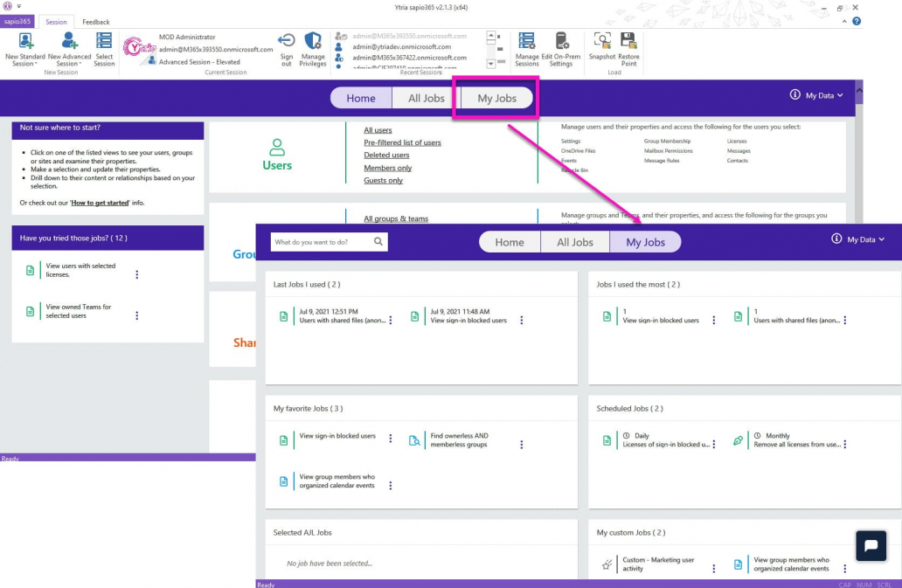Open the Guests only link
The image size is (902, 588).
pyautogui.click(x=383, y=181)
